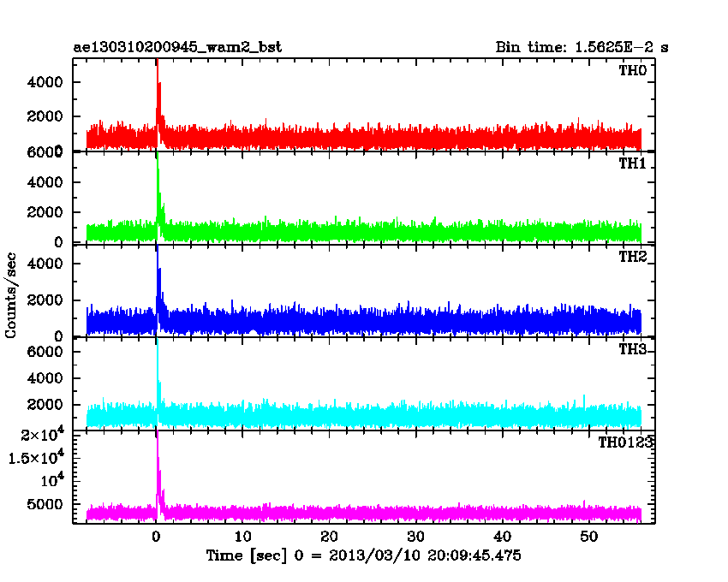Click the 5000 tick label in TH0123 panel
The image size is (728, 582).
click(44, 504)
